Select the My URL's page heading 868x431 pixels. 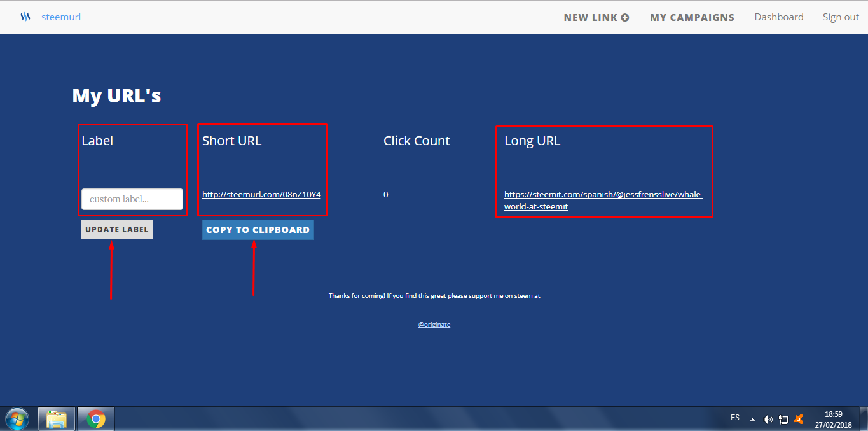(116, 95)
